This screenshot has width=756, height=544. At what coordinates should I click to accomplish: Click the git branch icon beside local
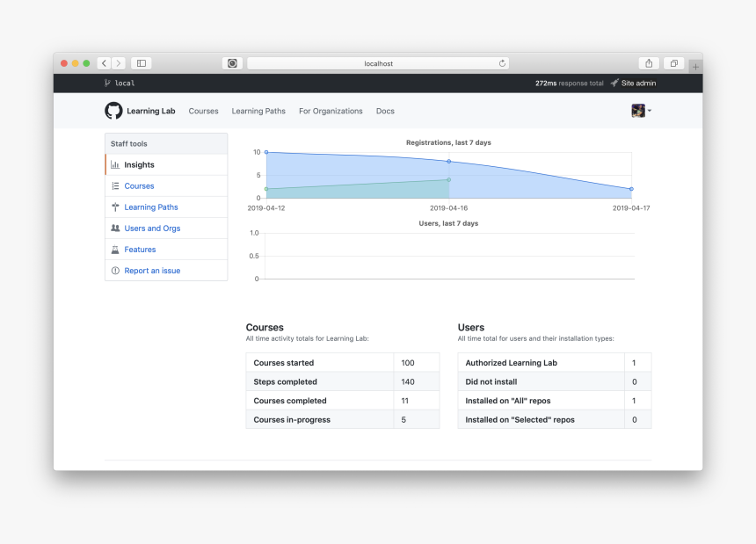pos(107,83)
